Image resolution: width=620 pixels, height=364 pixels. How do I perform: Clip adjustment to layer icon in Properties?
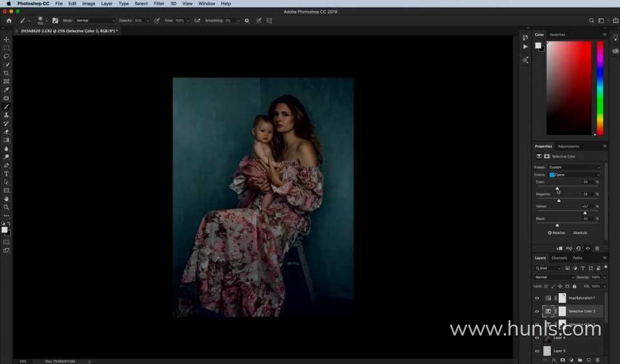559,248
